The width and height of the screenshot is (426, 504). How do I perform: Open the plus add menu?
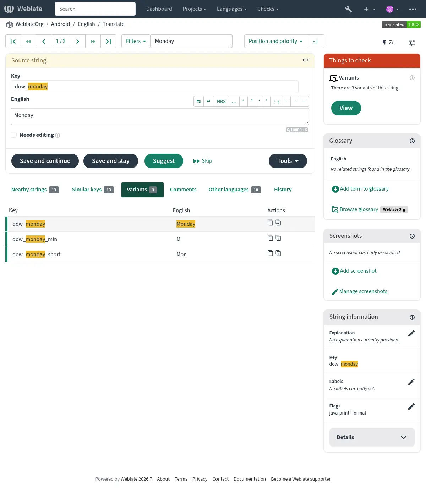pos(370,9)
